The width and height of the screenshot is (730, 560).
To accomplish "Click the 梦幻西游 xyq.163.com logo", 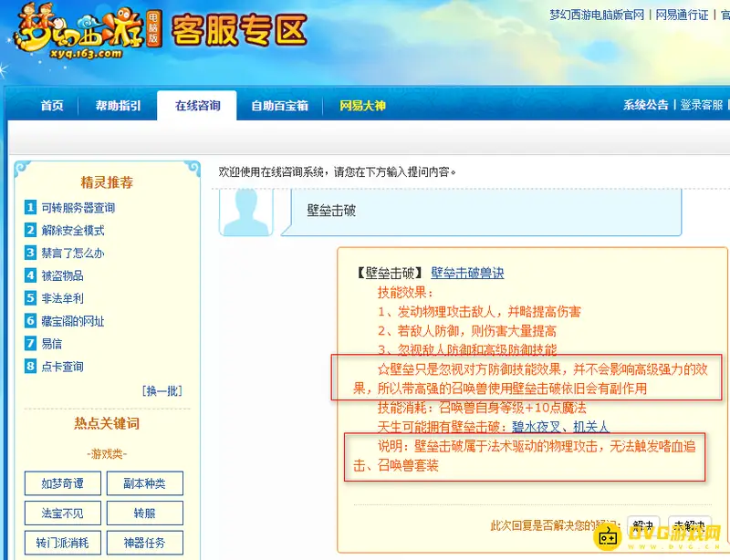I will [88, 32].
